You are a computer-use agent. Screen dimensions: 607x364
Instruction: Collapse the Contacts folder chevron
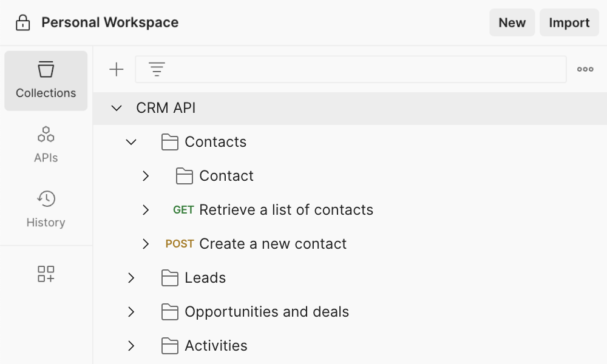coord(131,142)
